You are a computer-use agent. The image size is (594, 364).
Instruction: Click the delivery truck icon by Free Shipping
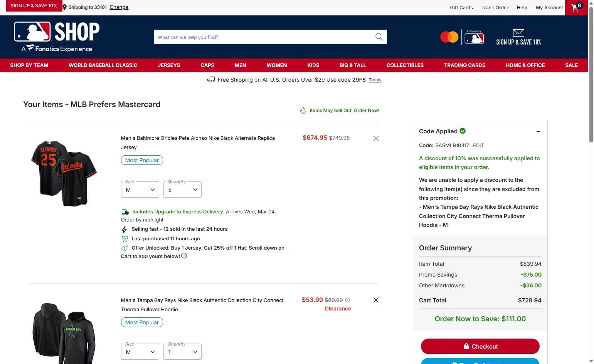click(211, 79)
